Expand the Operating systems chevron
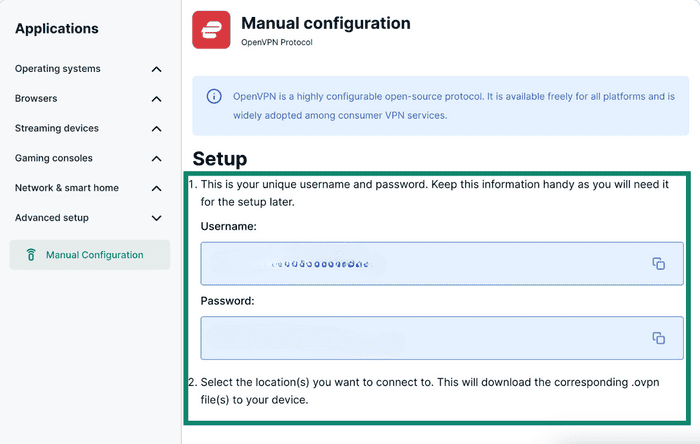Image resolution: width=700 pixels, height=444 pixels. point(156,69)
